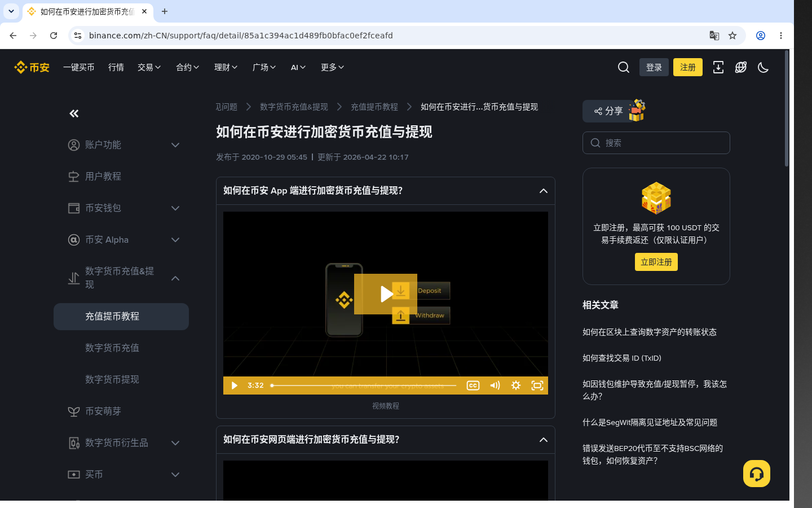Viewport: 812px width, 508px height.
Task: Open article 如因钱包维护导致充值/提现暂停
Action: click(x=655, y=390)
